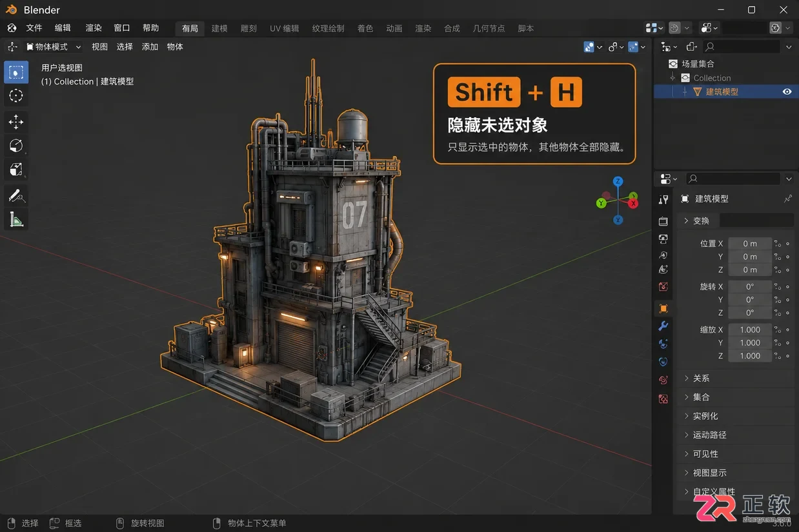Image resolution: width=799 pixels, height=532 pixels.
Task: Expand the 集合 panel
Action: click(x=737, y=397)
